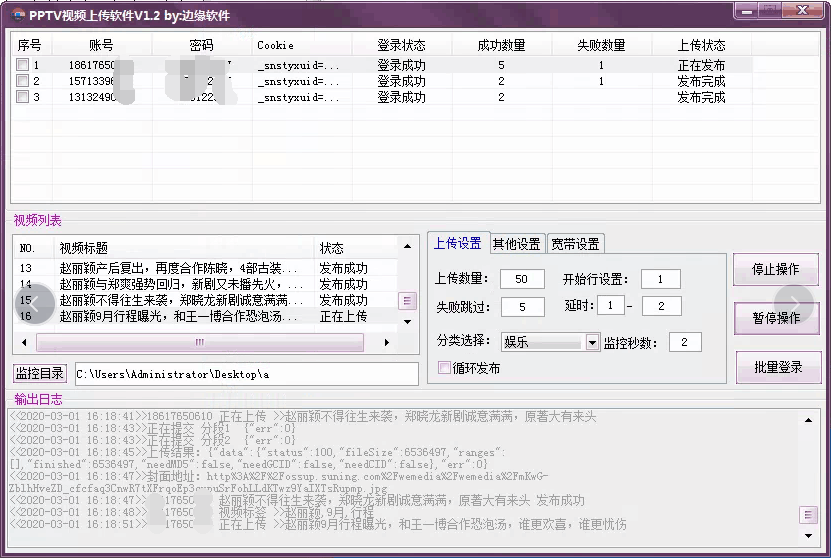Click the video list horizontal scroll-left arrow
Viewport: 831px width, 558px height.
point(24,342)
